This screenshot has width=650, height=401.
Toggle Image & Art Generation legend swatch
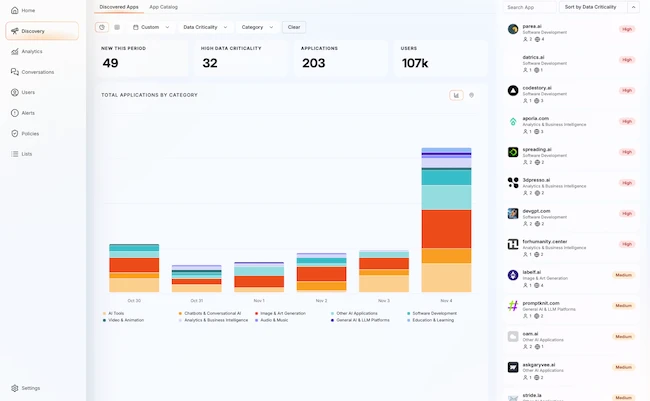[257, 314]
